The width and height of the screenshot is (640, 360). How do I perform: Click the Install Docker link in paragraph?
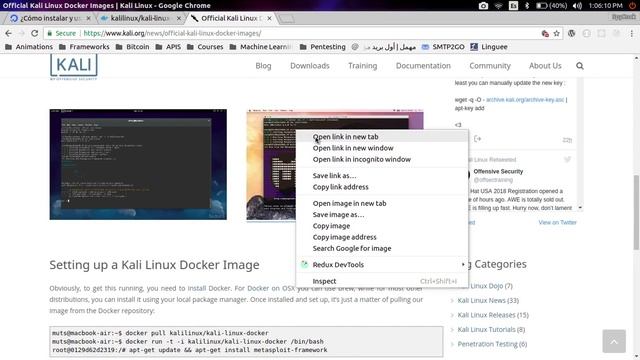click(209, 288)
